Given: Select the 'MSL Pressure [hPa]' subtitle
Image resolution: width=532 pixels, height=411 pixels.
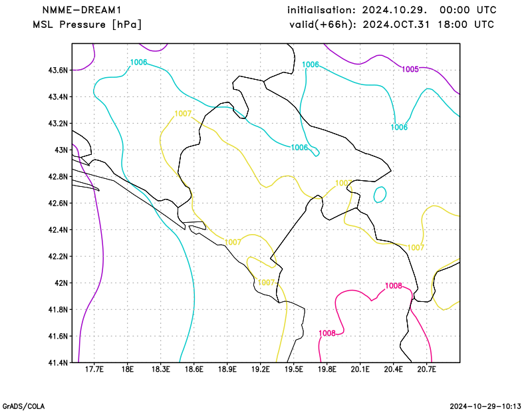Looking at the screenshot, I should point(87,25).
